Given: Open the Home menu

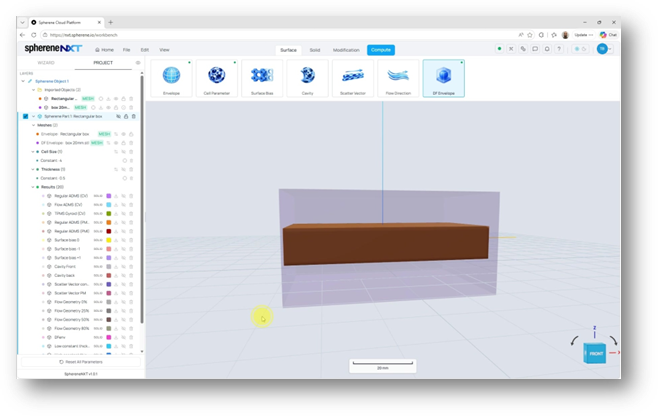Looking at the screenshot, I should (x=104, y=50).
